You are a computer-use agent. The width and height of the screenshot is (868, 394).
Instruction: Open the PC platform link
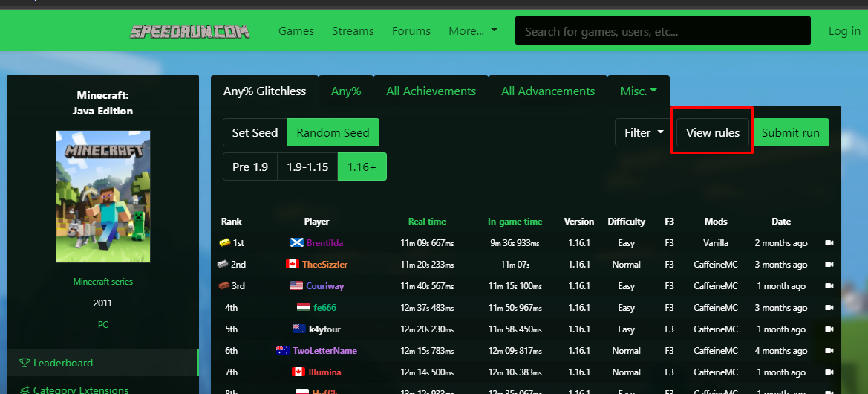(103, 325)
